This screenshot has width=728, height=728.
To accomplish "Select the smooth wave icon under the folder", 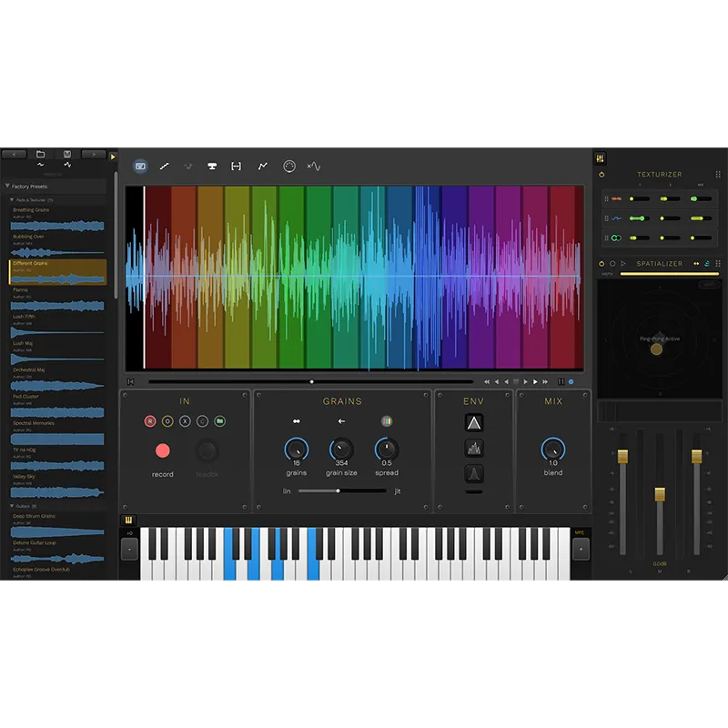I will click(40, 165).
